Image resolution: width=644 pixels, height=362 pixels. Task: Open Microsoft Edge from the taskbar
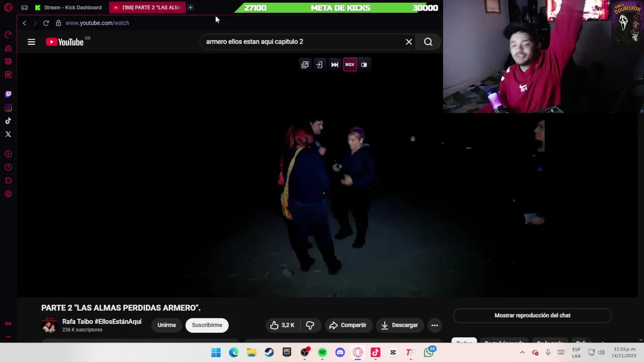[x=234, y=353]
